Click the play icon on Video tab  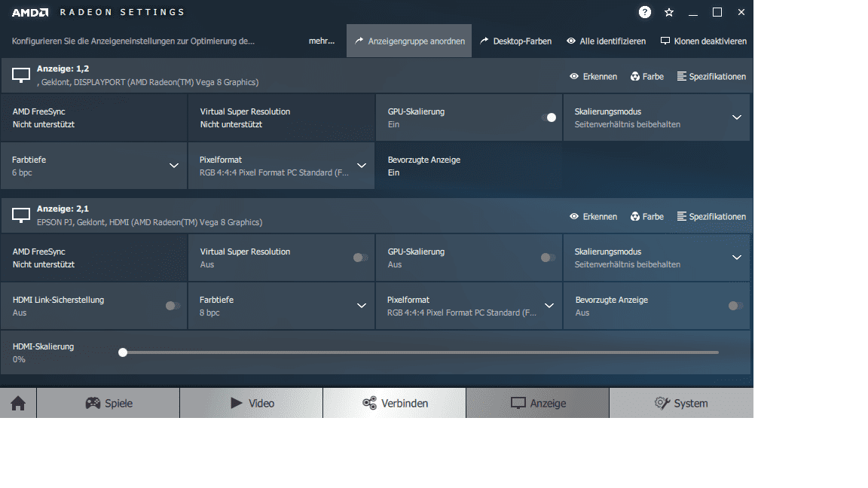pyautogui.click(x=237, y=403)
